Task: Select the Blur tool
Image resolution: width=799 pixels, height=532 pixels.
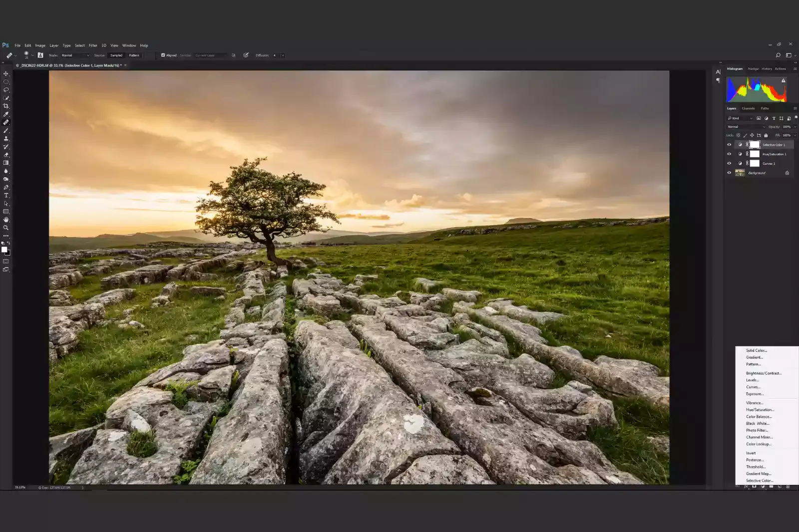Action: (6, 171)
